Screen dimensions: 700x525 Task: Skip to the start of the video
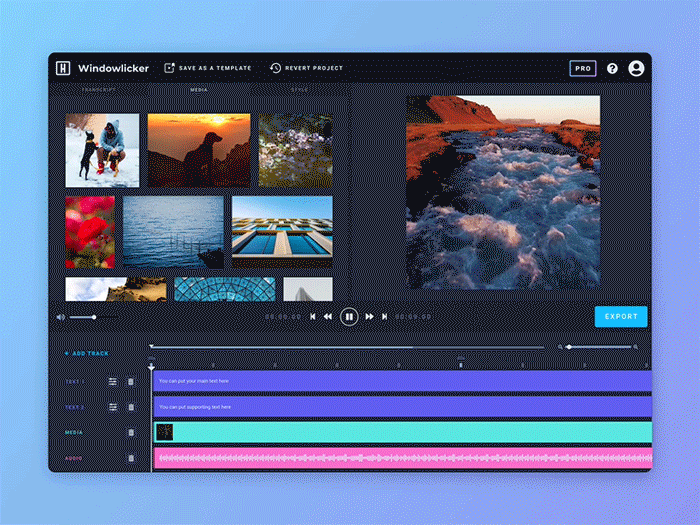(313, 317)
